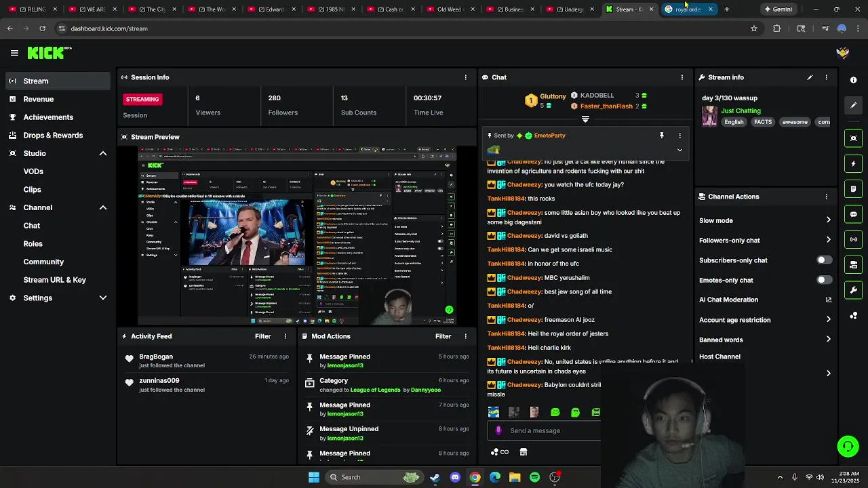Open Banned words arrow
Image resolution: width=868 pixels, height=488 pixels.
click(x=828, y=340)
